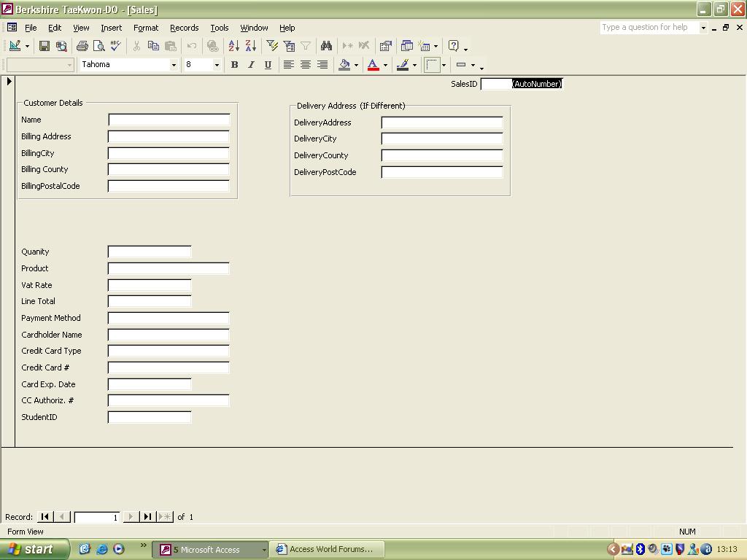Click the Quanity input field
Image resolution: width=747 pixels, height=560 pixels.
pyautogui.click(x=150, y=252)
